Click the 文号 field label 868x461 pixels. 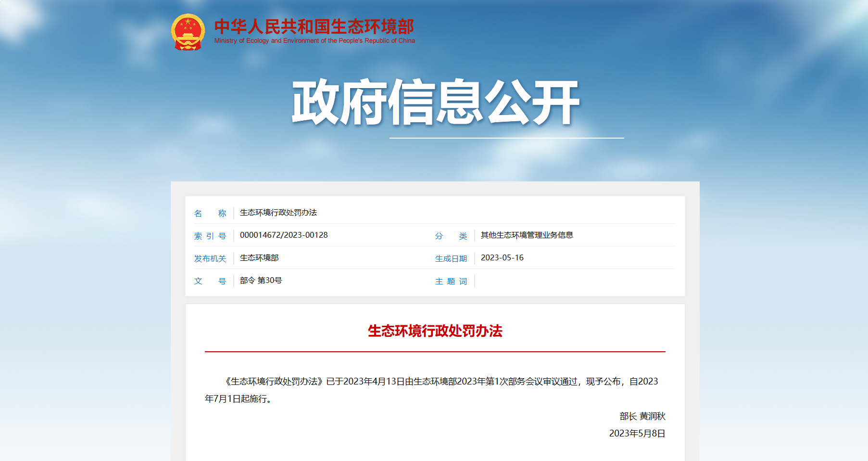(210, 281)
